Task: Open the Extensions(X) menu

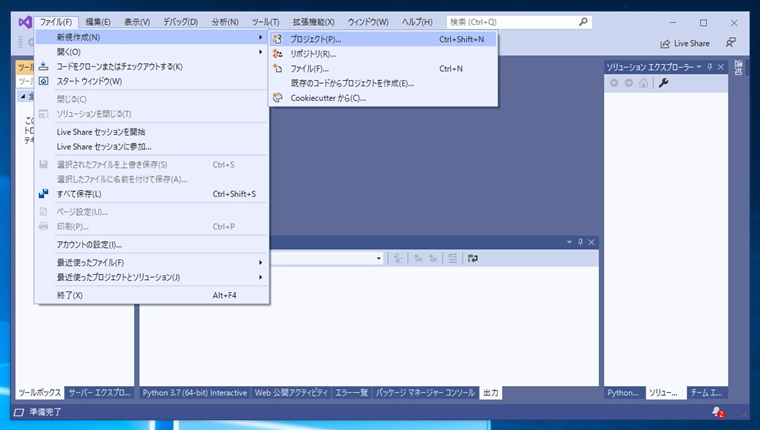Action: [313, 22]
